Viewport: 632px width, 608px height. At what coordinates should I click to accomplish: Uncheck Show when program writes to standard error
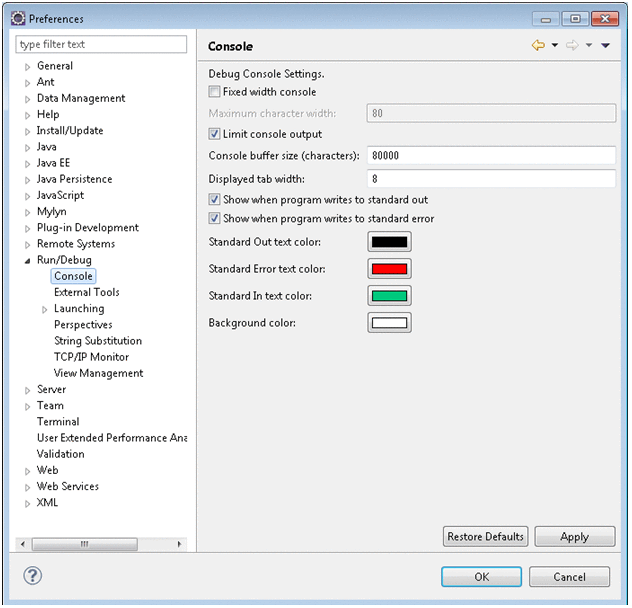pyautogui.click(x=215, y=218)
